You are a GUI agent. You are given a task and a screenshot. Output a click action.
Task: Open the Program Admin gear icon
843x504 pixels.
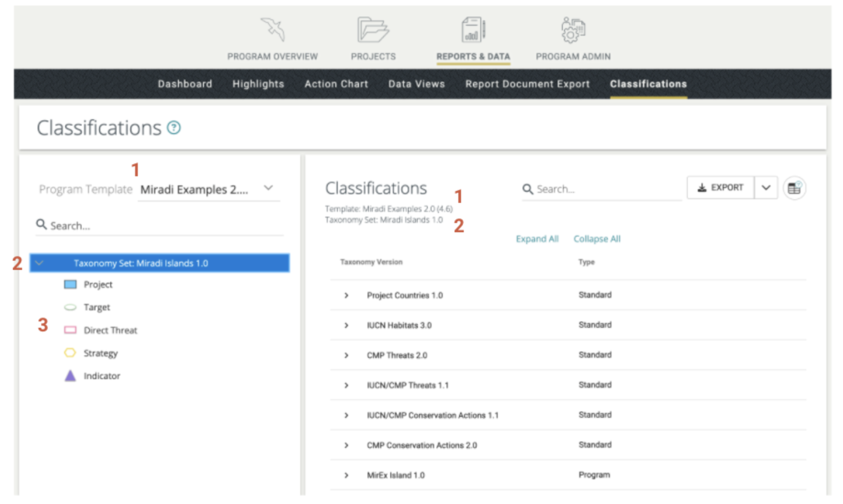coord(573,29)
